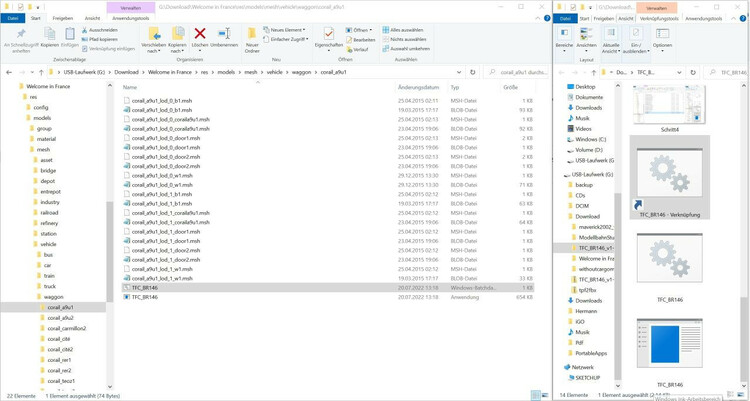Click Alles auswählen (select all)
This screenshot has width=750, height=401.
pos(403,30)
